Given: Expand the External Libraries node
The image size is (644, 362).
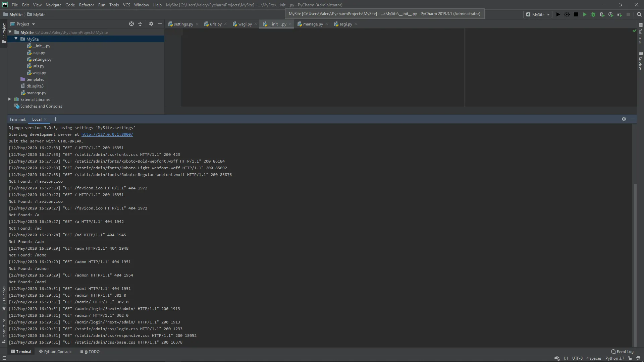Looking at the screenshot, I should 10,99.
